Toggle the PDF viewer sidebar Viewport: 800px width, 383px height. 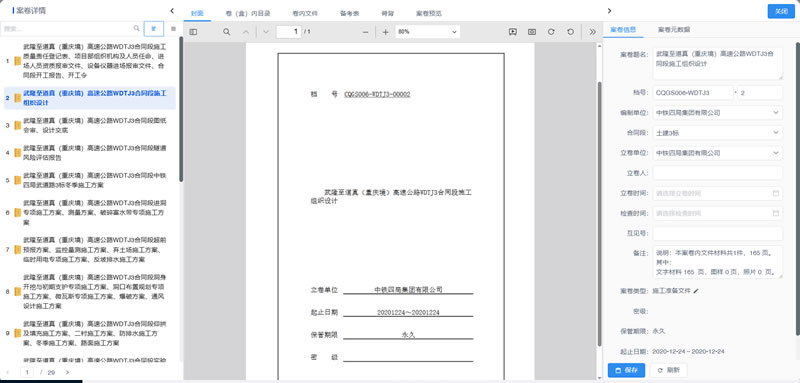pos(193,32)
